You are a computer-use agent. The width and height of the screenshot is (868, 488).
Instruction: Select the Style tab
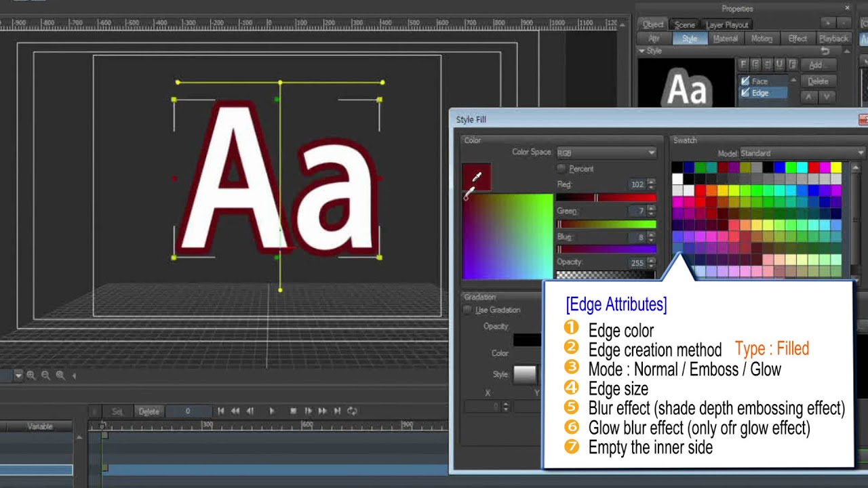point(690,39)
